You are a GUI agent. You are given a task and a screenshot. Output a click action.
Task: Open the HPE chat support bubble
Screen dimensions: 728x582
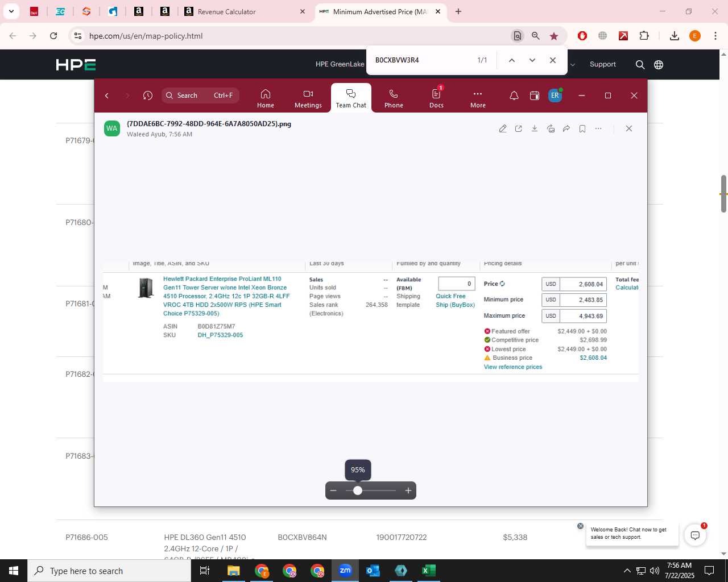click(x=695, y=535)
